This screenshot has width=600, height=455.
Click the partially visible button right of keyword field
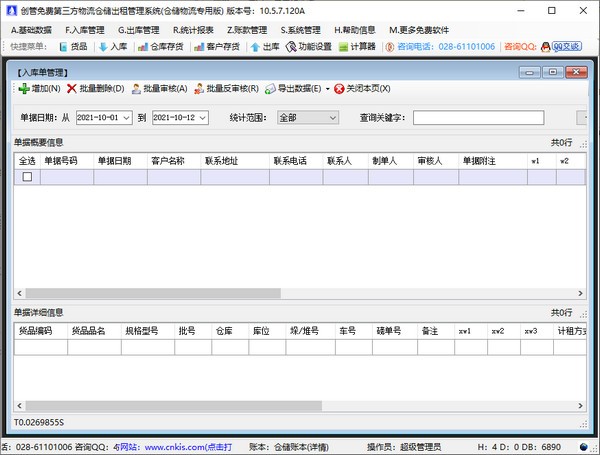pyautogui.click(x=581, y=118)
